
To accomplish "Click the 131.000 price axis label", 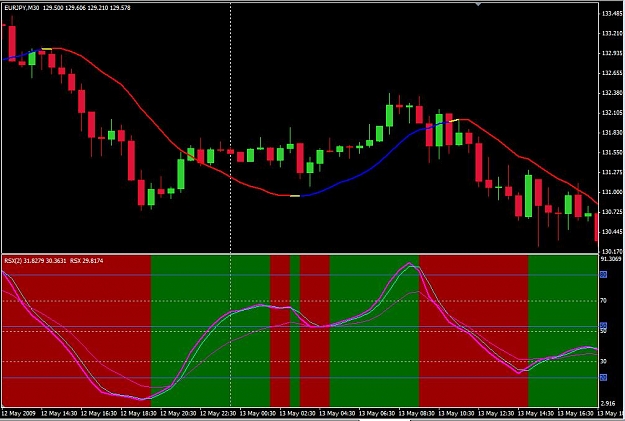I will [612, 192].
